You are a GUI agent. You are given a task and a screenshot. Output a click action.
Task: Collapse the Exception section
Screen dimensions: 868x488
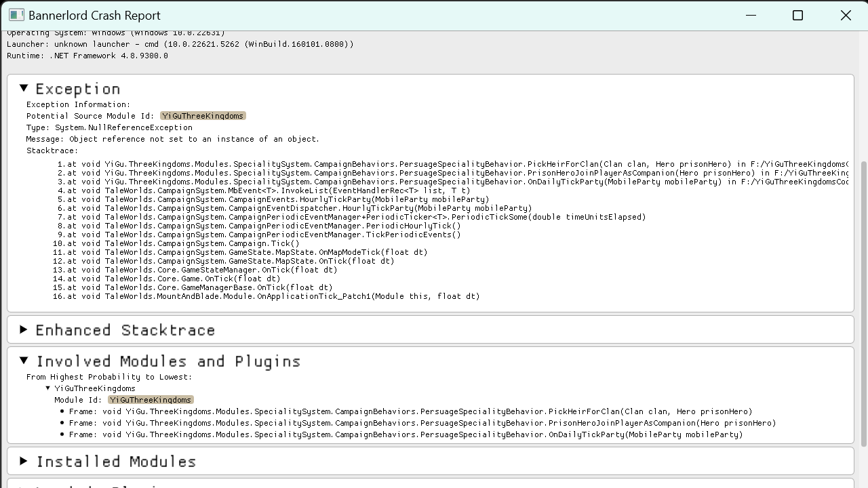24,88
